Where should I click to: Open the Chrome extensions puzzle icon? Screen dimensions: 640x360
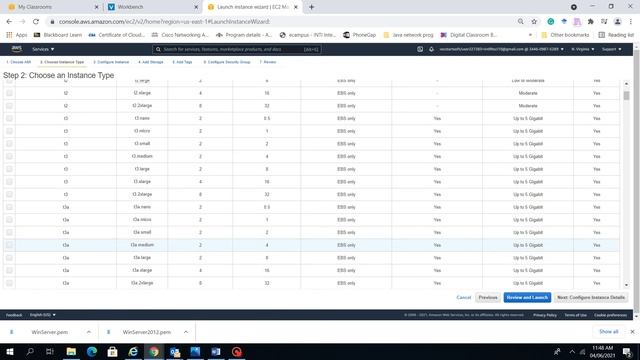pos(591,22)
